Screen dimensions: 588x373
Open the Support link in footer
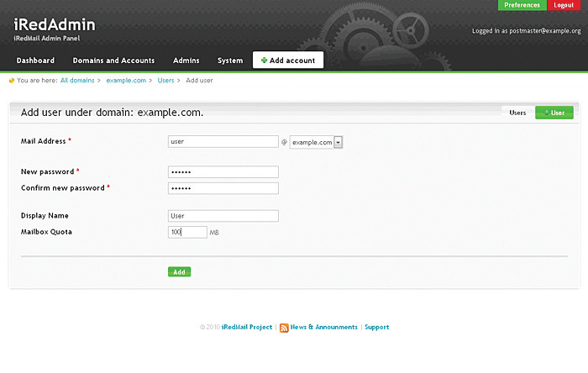point(376,327)
